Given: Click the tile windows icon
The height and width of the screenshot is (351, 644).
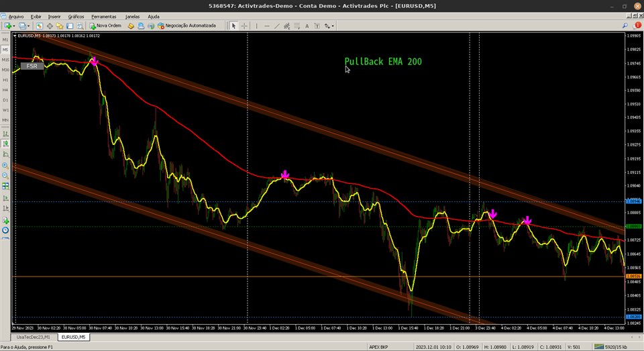Looking at the screenshot, I should [x=5, y=186].
